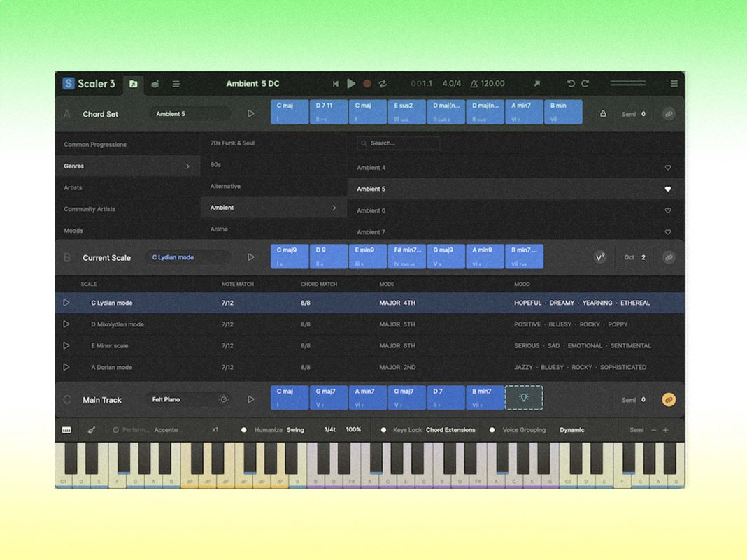Click the lock icon in Chord Set row
The width and height of the screenshot is (747, 560).
pos(603,114)
